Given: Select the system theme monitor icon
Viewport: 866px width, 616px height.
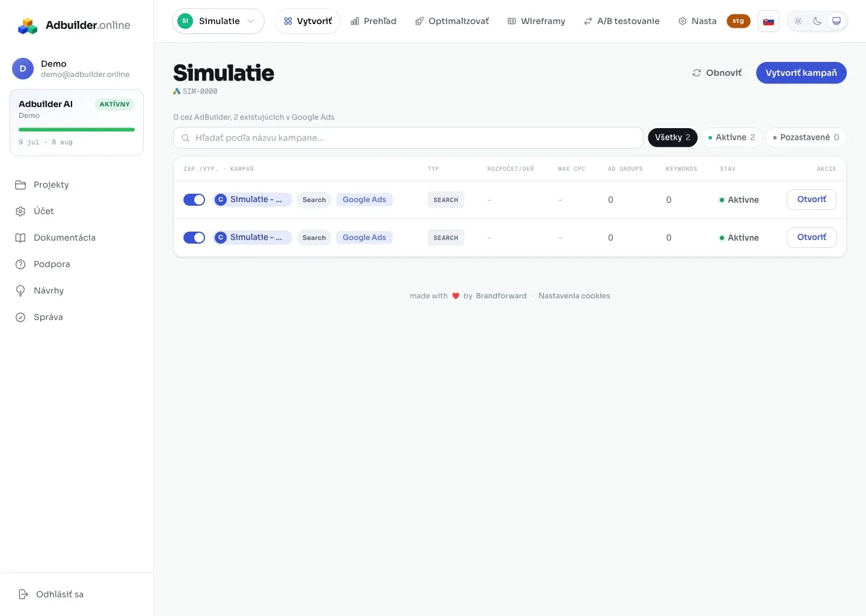Looking at the screenshot, I should click(x=837, y=21).
